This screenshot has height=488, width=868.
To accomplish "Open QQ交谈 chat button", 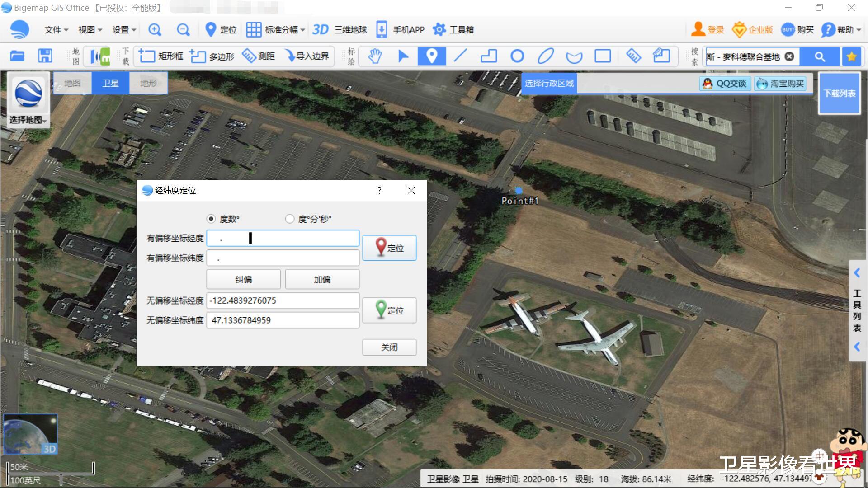I will pos(725,84).
